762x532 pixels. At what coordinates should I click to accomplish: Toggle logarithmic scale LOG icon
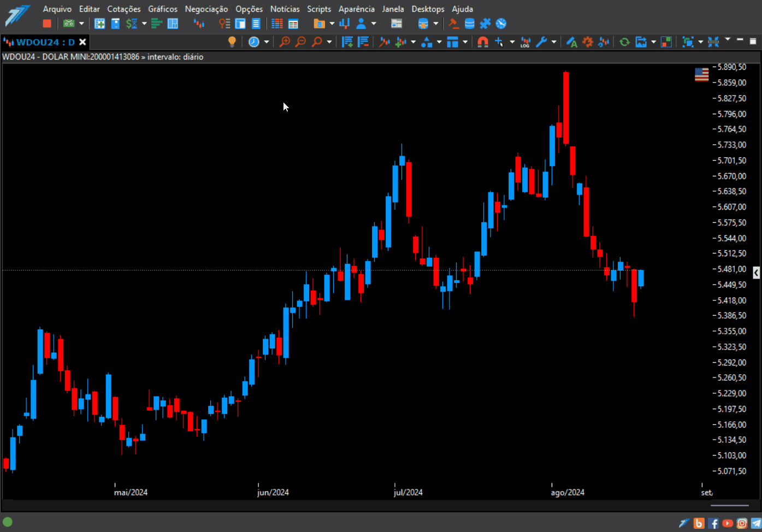tap(525, 42)
